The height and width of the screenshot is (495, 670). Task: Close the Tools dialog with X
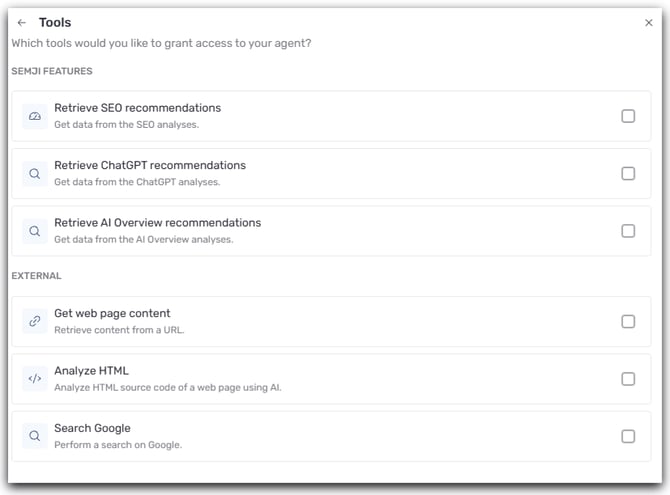(649, 23)
